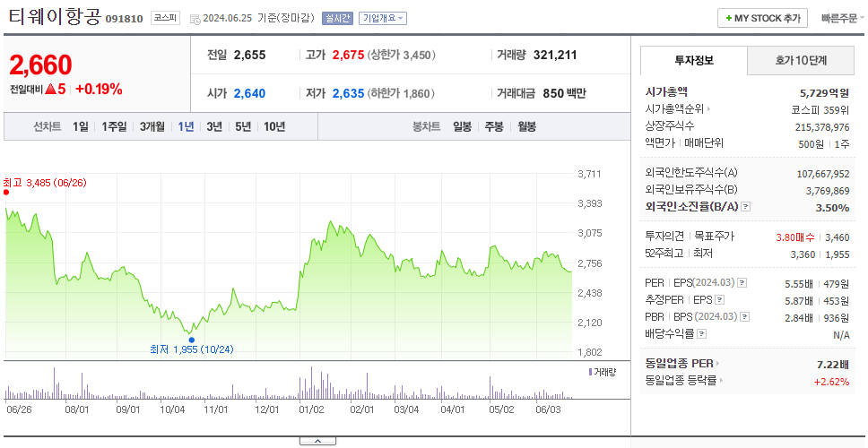Click the purple 거래량 legend marker

590,372
